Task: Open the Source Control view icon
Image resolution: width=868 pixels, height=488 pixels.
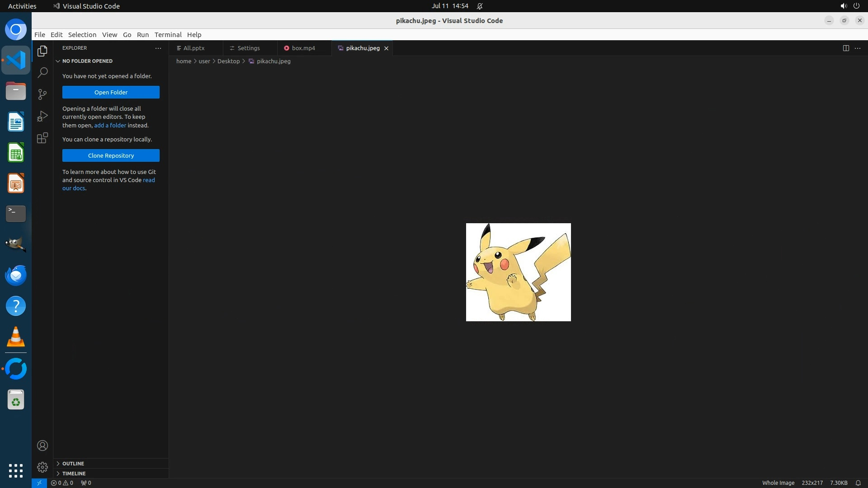Action: [x=42, y=94]
